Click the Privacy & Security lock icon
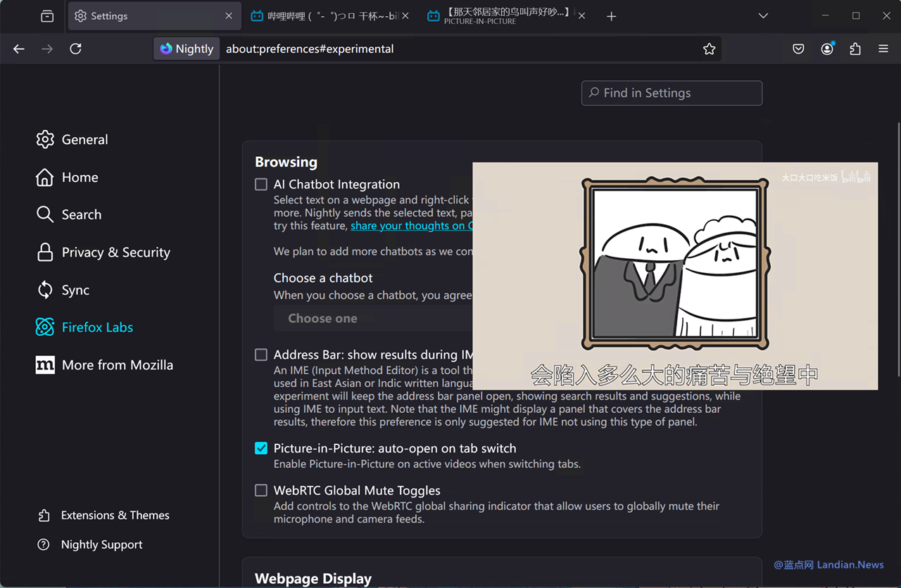 tap(45, 252)
